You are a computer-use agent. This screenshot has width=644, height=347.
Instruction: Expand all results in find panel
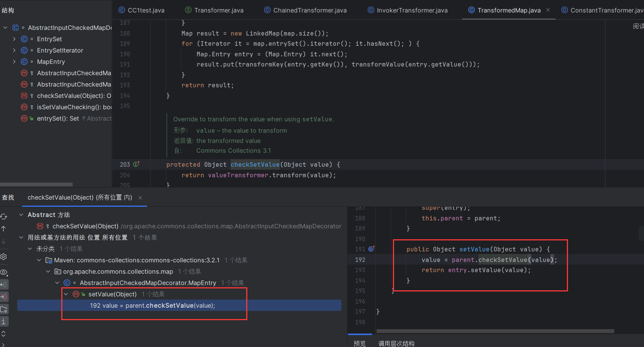click(4, 333)
